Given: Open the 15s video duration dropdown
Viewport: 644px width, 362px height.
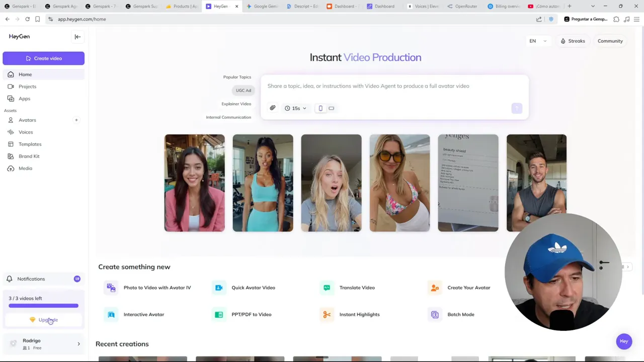Looking at the screenshot, I should [x=295, y=108].
